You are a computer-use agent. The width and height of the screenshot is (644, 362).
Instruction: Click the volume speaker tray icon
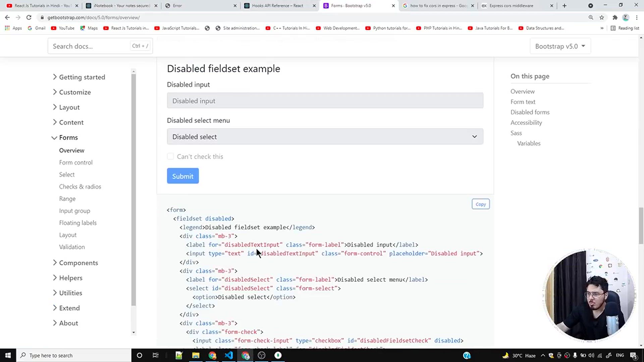(x=591, y=355)
